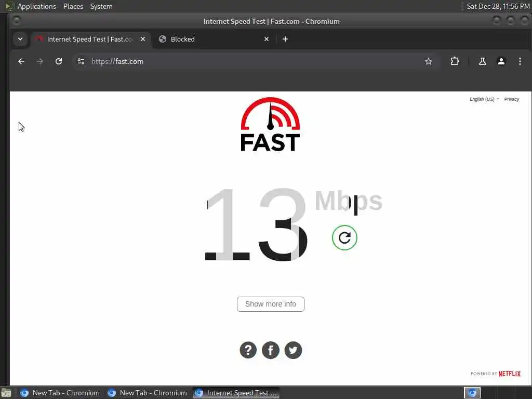Viewport: 532px width, 399px height.
Task: Restart the speed test with refresh icon
Action: tap(344, 237)
